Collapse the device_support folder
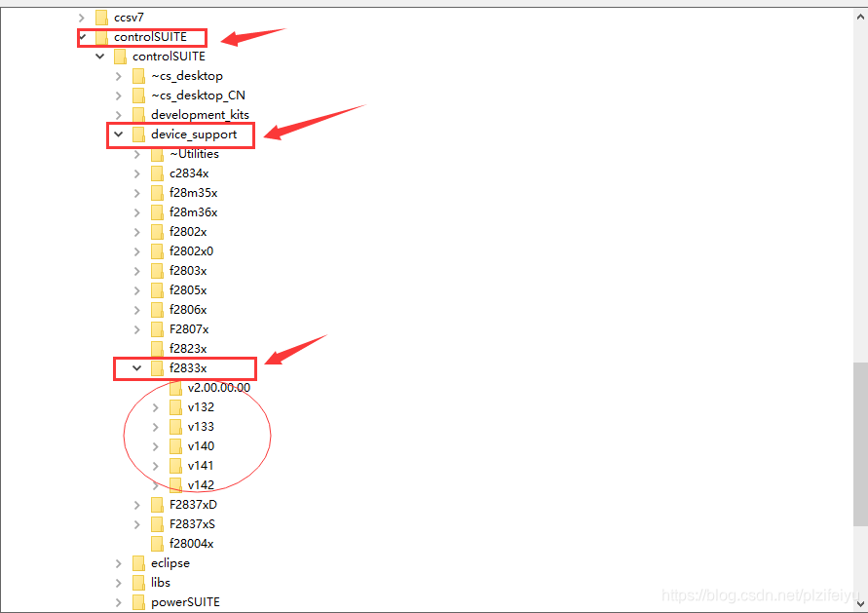Image resolution: width=868 pixels, height=613 pixels. coord(119,134)
